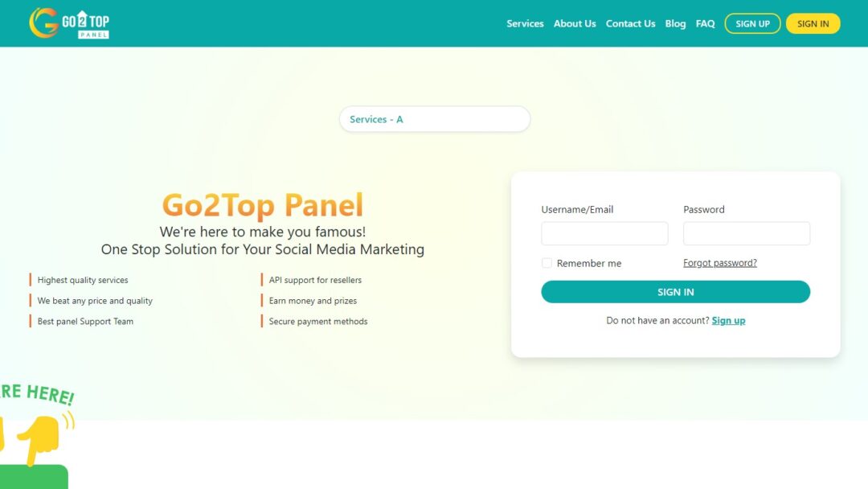Follow the Forgot password? link
868x489 pixels.
pyautogui.click(x=719, y=263)
